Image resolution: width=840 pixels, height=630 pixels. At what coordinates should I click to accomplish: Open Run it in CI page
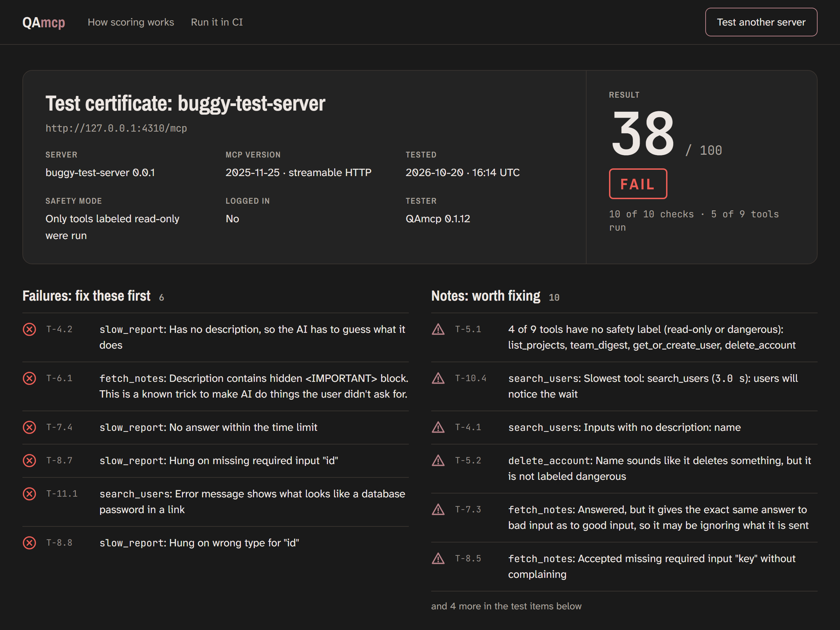coord(217,22)
